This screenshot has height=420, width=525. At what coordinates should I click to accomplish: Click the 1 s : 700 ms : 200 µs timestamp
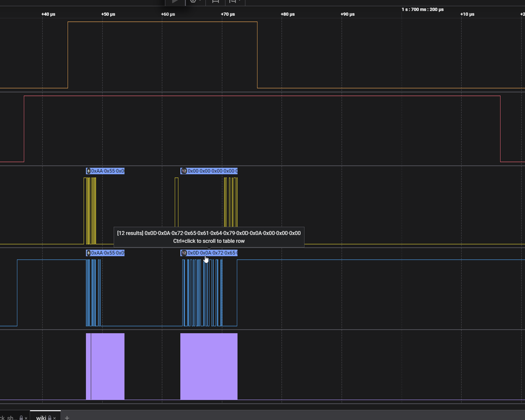point(422,9)
